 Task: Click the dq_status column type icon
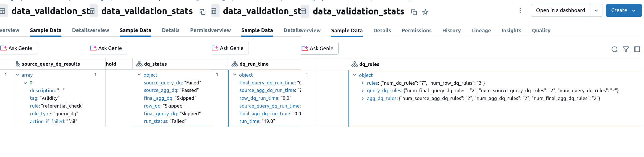point(139,64)
